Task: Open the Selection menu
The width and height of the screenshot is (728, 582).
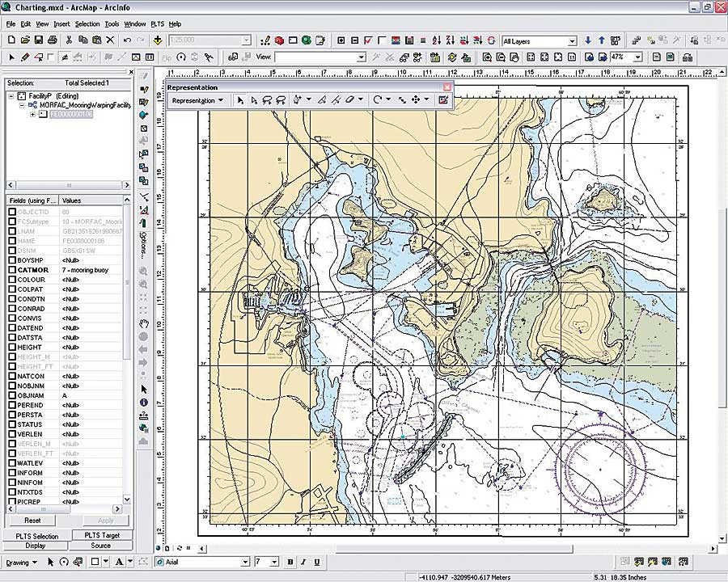Action: [87, 24]
